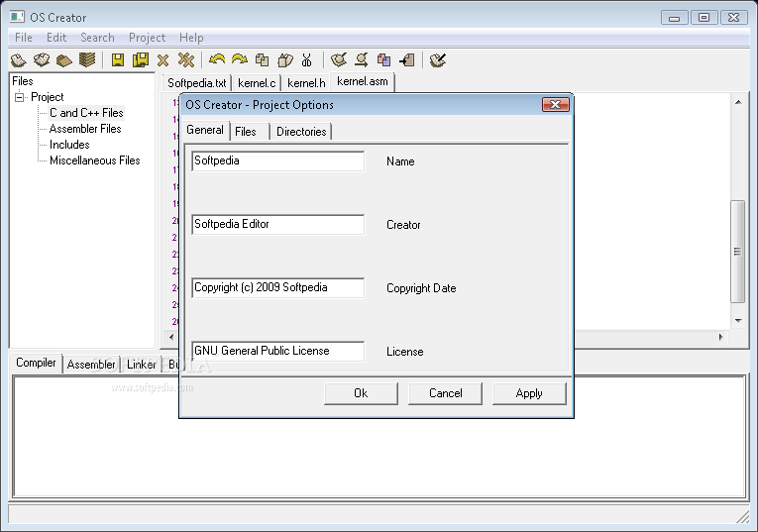
Task: Click the Files panel header text
Action: (x=23, y=81)
